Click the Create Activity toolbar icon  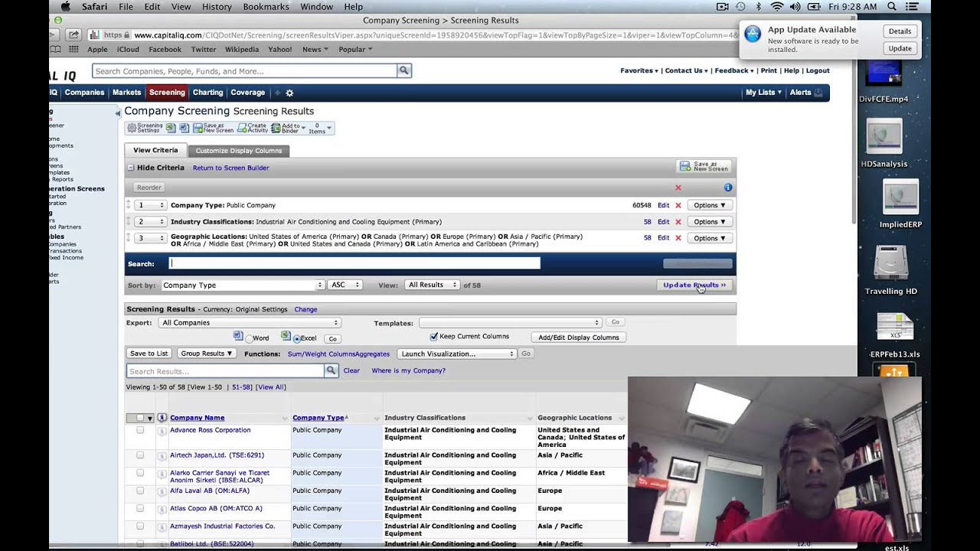(242, 128)
